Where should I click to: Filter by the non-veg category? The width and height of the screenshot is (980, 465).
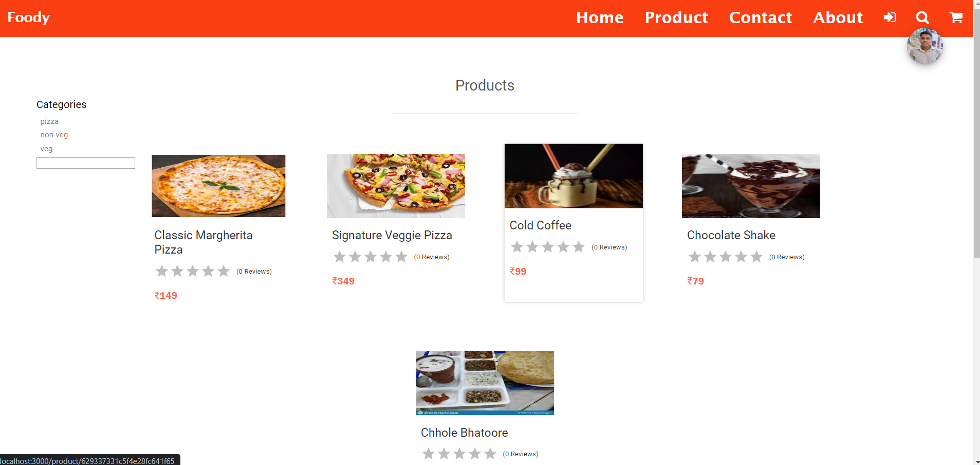(54, 135)
